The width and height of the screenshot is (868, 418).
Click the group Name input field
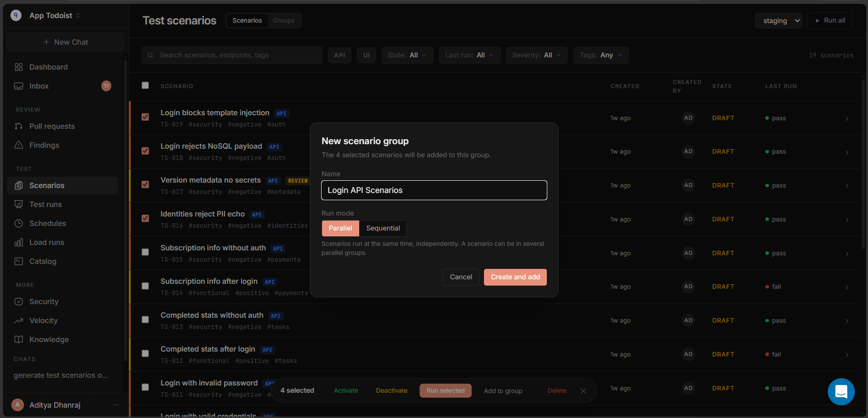point(434,190)
